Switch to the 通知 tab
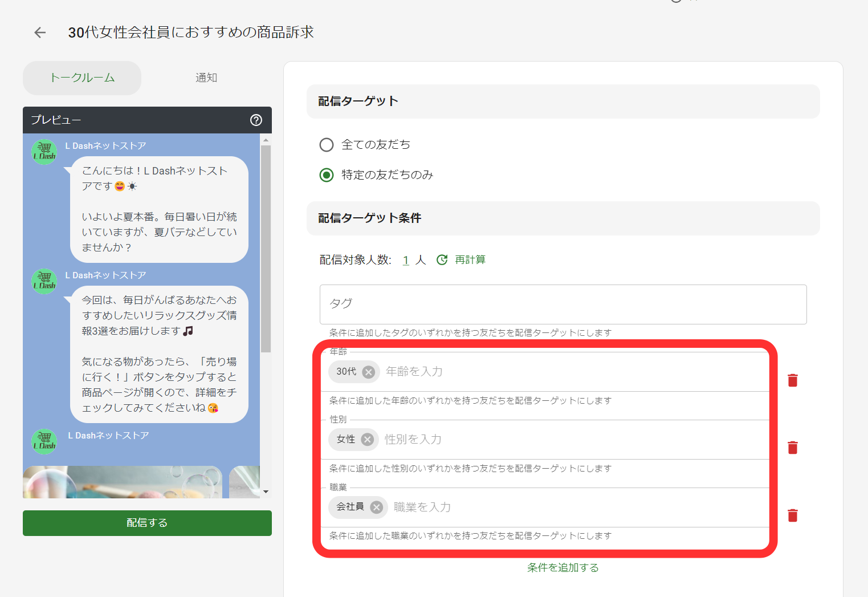Image resolution: width=868 pixels, height=597 pixels. pyautogui.click(x=206, y=78)
